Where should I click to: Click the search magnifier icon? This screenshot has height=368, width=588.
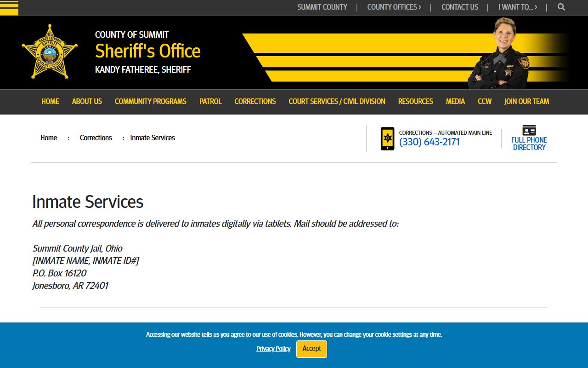point(561,7)
